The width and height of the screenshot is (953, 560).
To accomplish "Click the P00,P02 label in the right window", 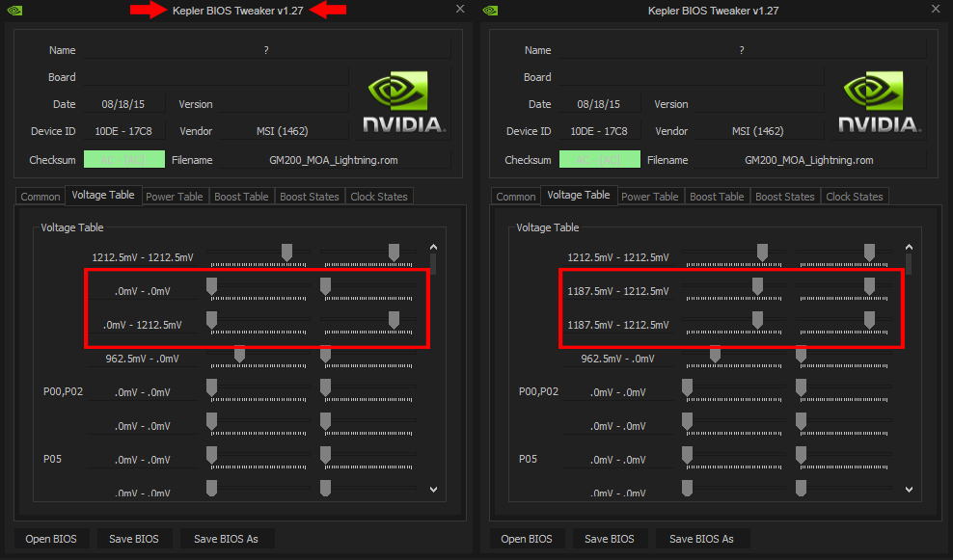I will click(x=538, y=391).
